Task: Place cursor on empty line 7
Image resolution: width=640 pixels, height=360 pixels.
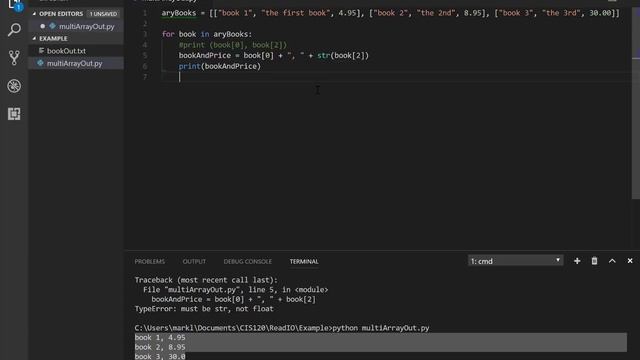Action: (x=396, y=77)
